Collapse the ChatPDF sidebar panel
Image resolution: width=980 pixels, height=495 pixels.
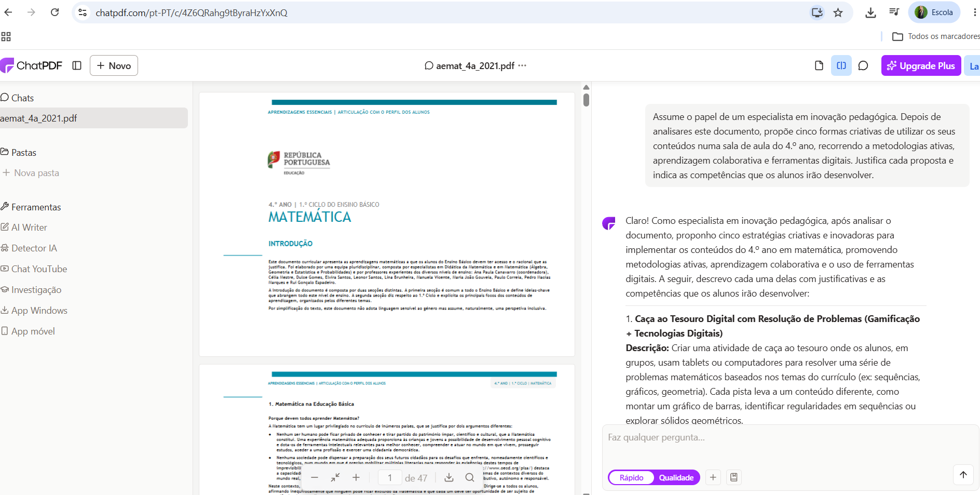pyautogui.click(x=77, y=65)
